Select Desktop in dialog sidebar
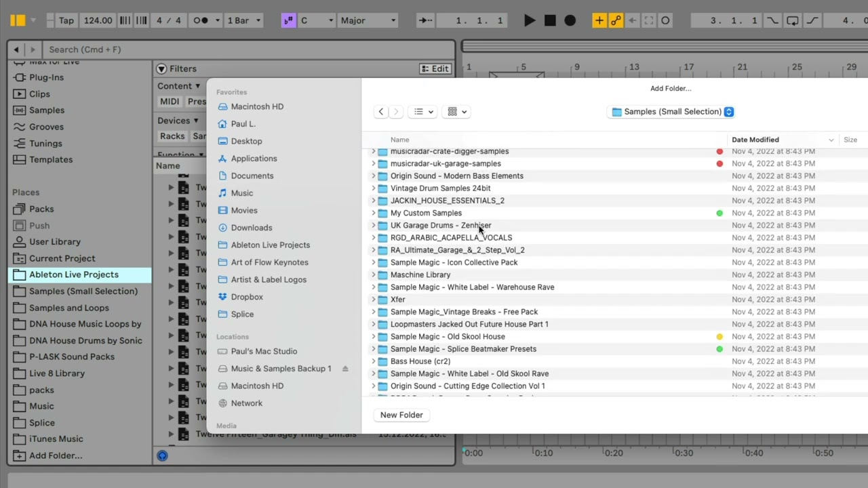This screenshot has width=868, height=488. [246, 141]
